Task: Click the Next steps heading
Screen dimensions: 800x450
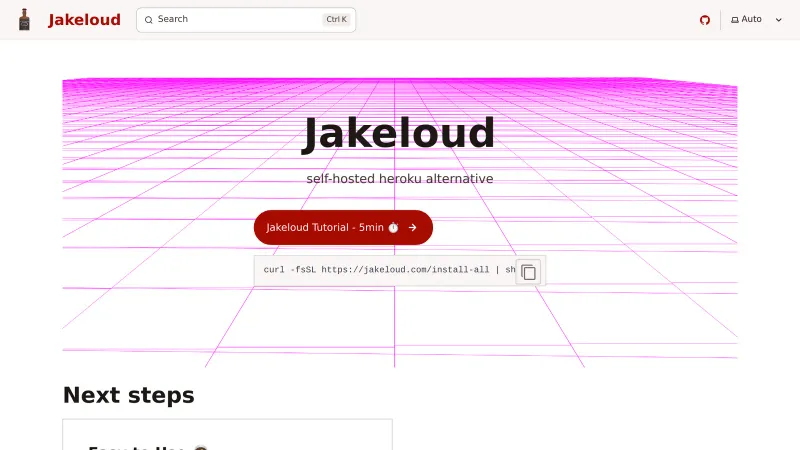Action: click(128, 395)
